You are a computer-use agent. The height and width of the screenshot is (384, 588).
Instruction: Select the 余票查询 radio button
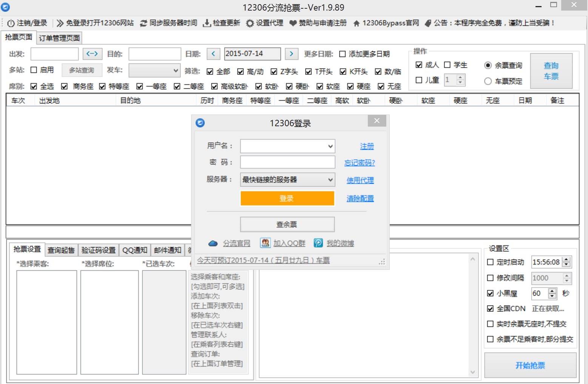(488, 65)
